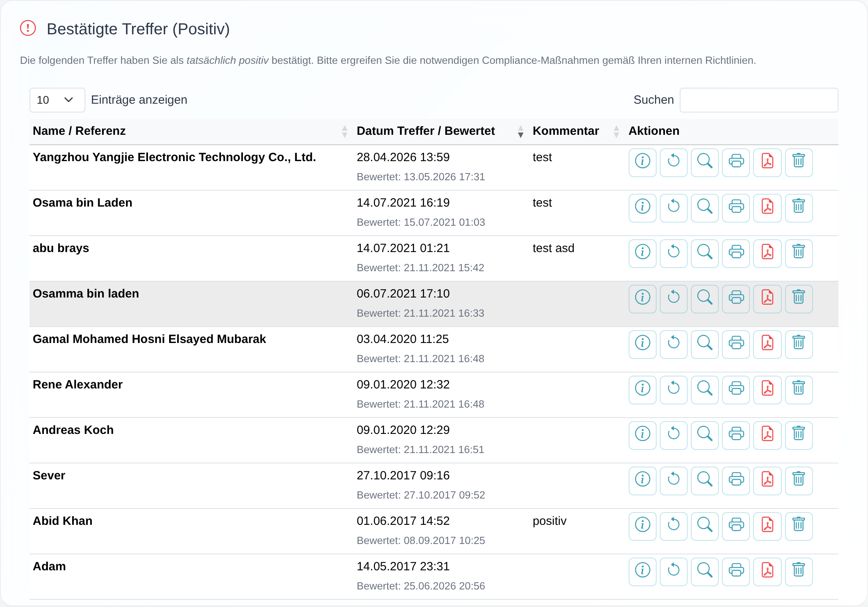Delete the Andreas Koch entry

coord(799,435)
